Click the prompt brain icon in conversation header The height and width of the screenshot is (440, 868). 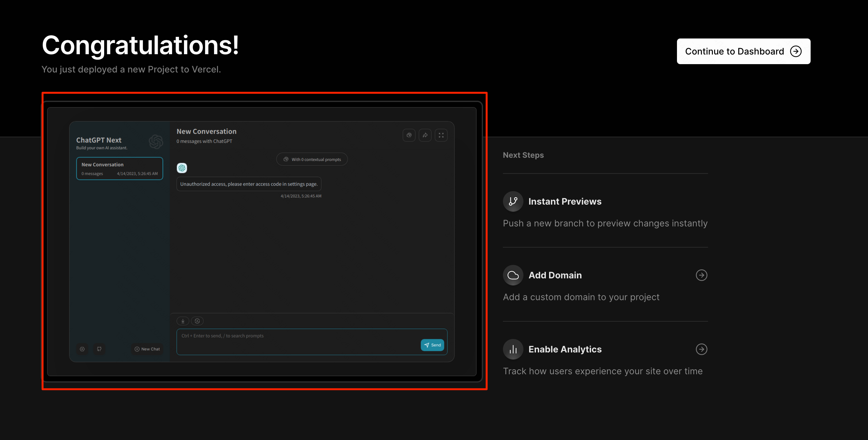point(409,135)
